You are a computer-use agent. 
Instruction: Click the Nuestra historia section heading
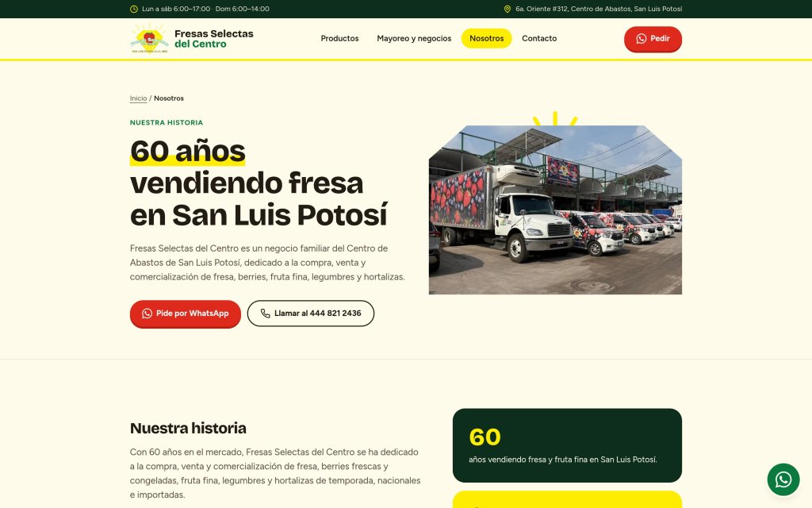pos(188,428)
